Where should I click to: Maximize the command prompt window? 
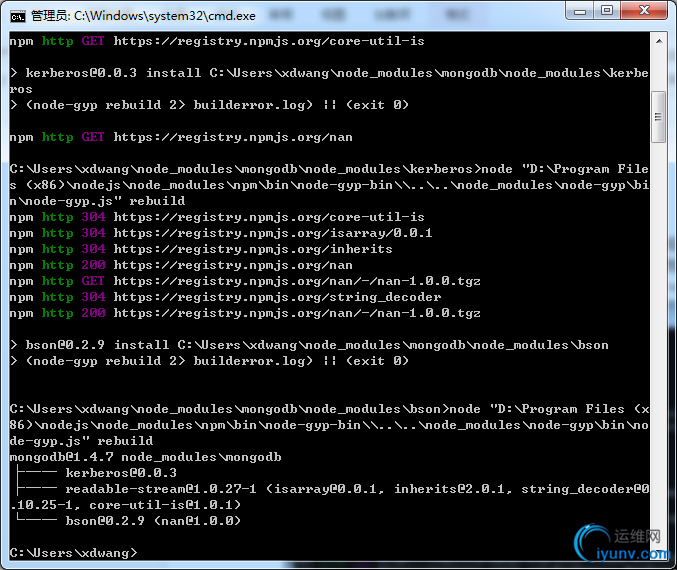(607, 11)
